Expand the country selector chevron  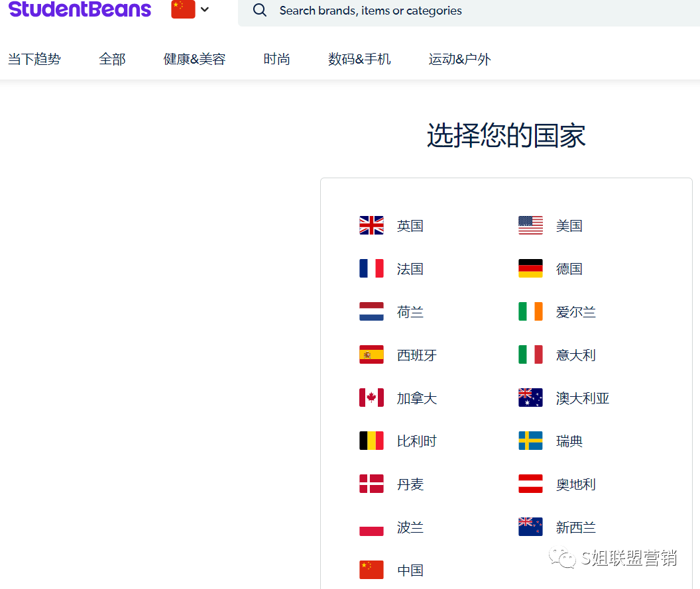tap(205, 9)
